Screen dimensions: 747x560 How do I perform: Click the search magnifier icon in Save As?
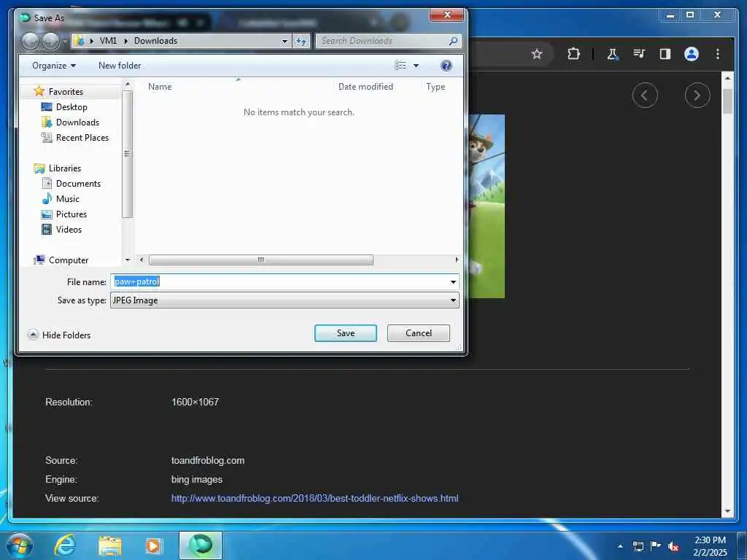[x=454, y=41]
